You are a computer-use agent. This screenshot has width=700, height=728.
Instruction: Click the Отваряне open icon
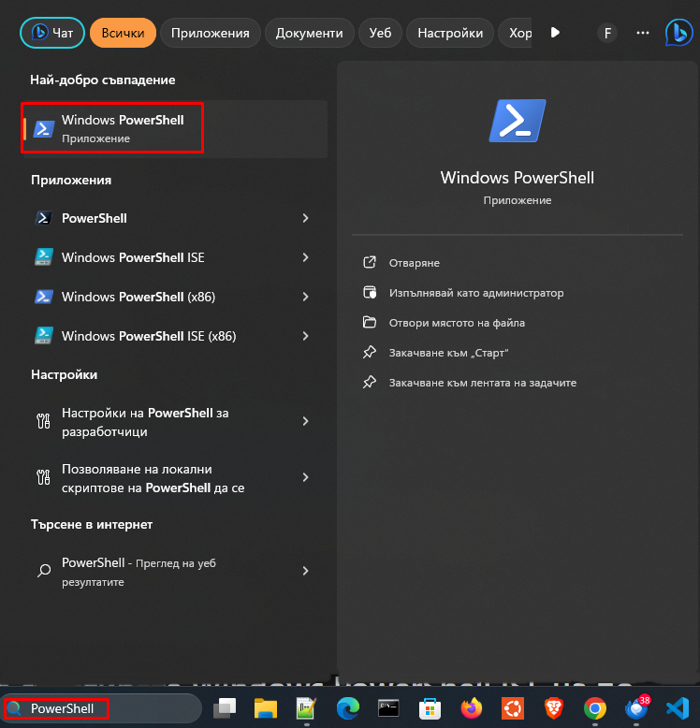click(x=370, y=262)
